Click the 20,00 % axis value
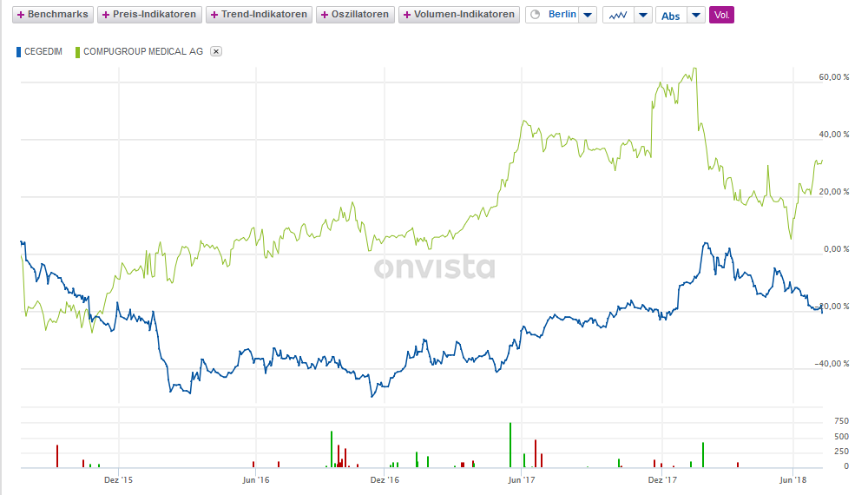This screenshot has width=868, height=495. (x=833, y=192)
